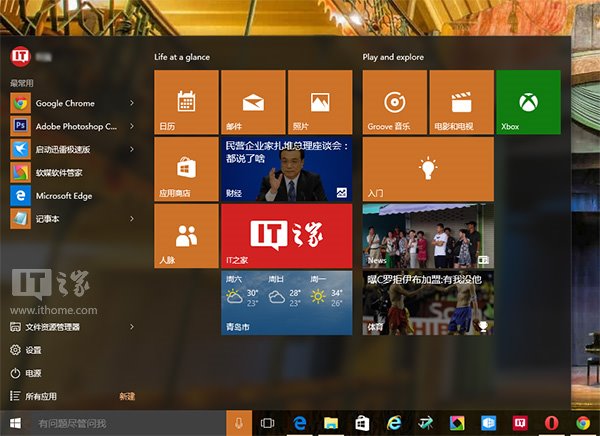This screenshot has width=600, height=436.
Task: Open the Photos (照片) tile
Action: (320, 102)
